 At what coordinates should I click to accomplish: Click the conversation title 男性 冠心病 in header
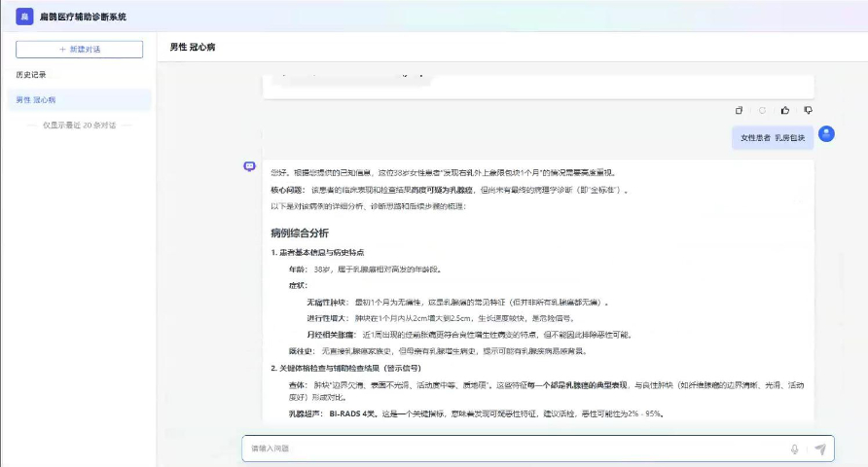(x=193, y=47)
